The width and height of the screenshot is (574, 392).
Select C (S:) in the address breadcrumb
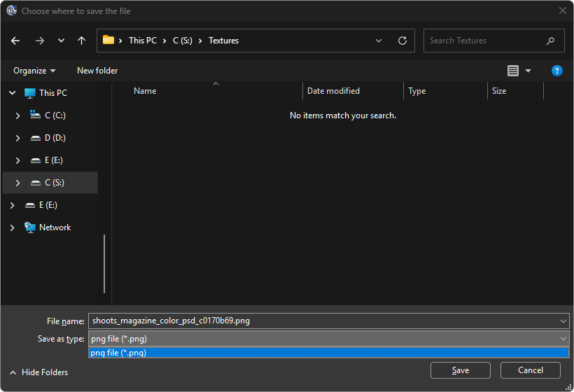(182, 41)
